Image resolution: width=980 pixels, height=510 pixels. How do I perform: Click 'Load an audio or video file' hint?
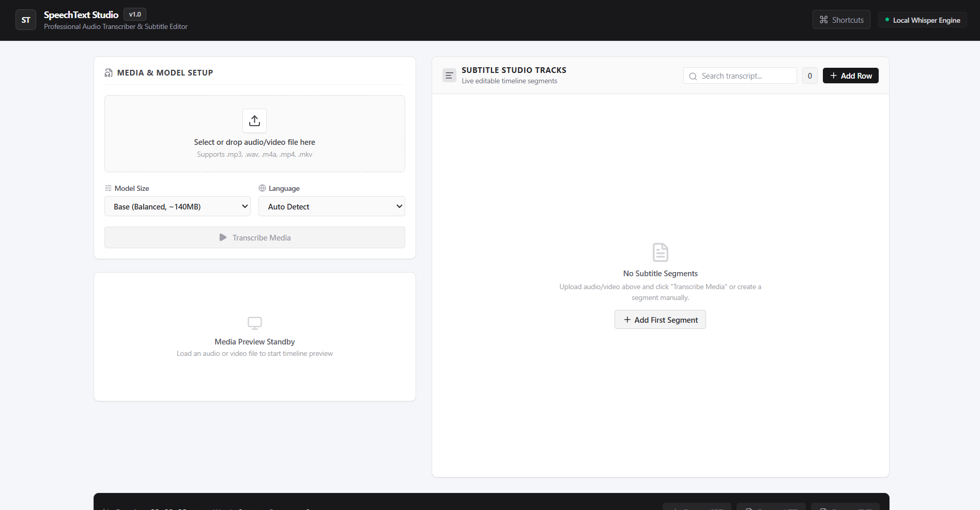click(255, 354)
